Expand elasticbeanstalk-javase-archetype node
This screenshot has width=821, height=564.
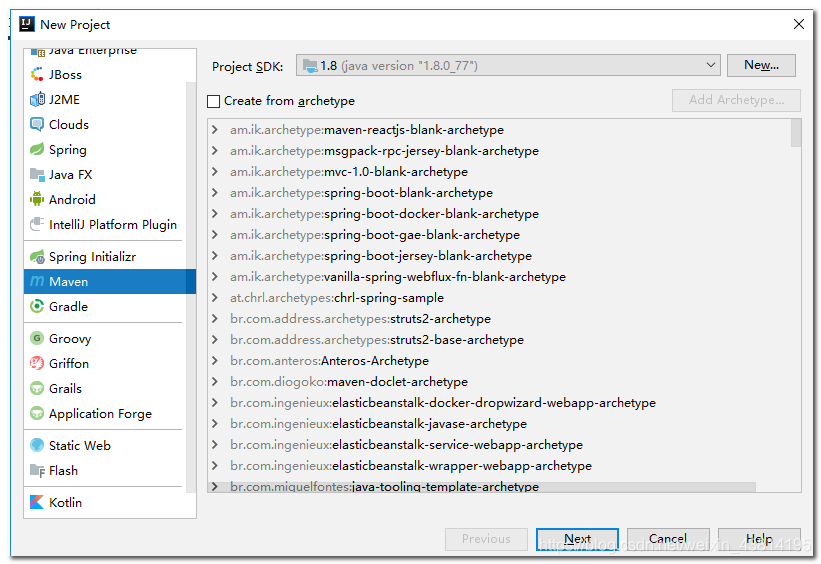(x=215, y=423)
